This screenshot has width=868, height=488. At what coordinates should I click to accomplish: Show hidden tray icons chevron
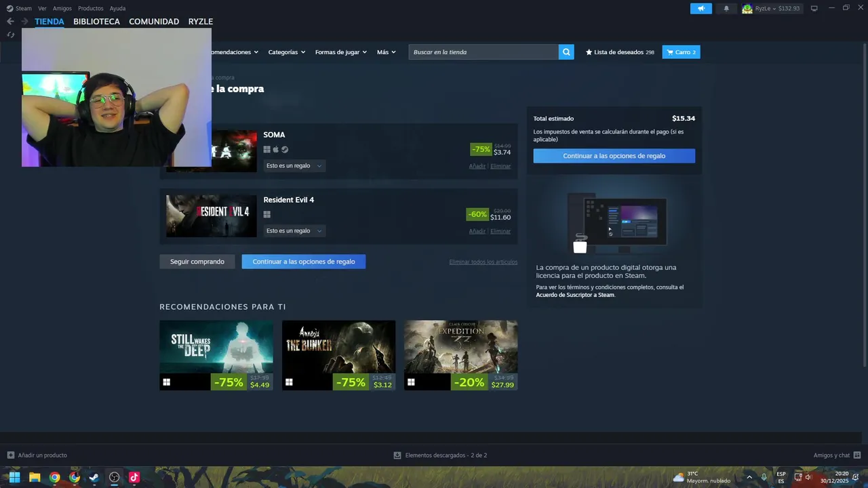(749, 477)
